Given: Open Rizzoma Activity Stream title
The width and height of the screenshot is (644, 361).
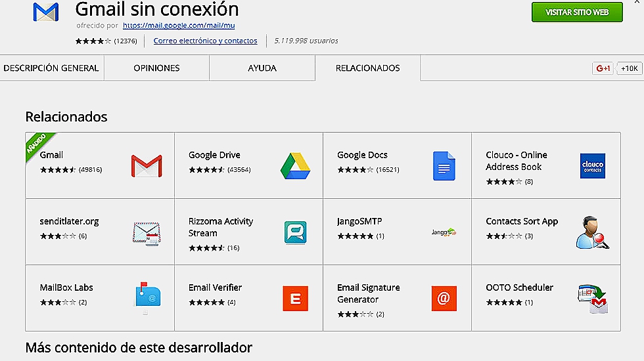Looking at the screenshot, I should click(x=221, y=227).
